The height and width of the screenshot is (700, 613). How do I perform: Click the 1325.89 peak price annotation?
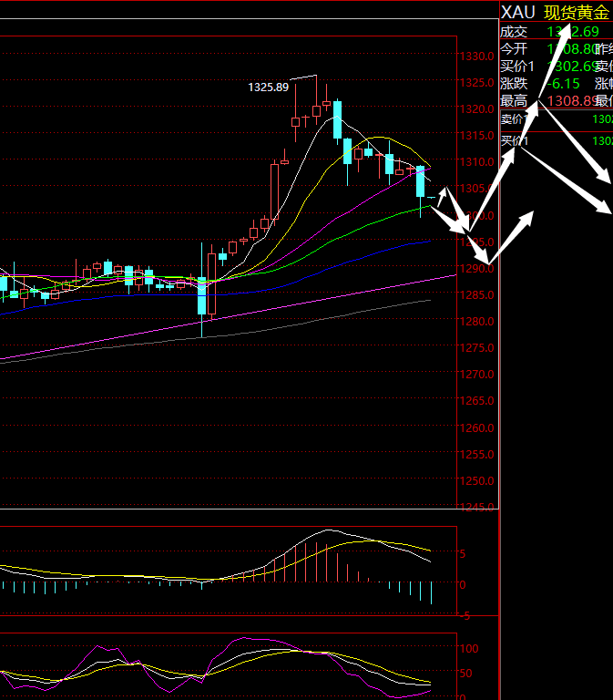(268, 87)
